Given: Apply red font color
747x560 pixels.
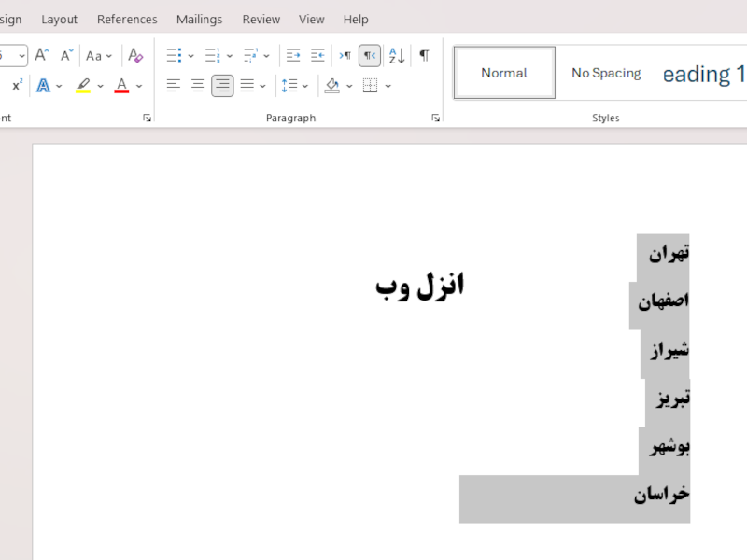Looking at the screenshot, I should 122,86.
